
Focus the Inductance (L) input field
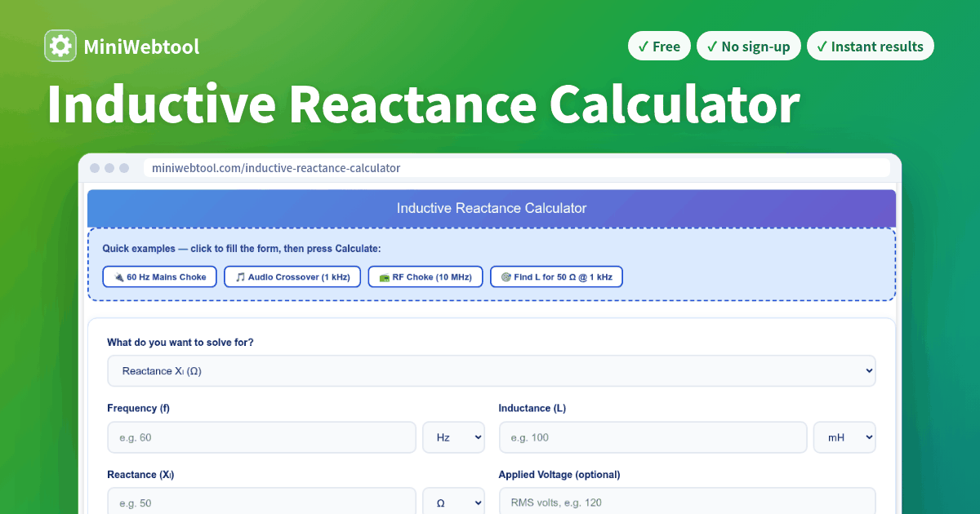click(x=653, y=437)
